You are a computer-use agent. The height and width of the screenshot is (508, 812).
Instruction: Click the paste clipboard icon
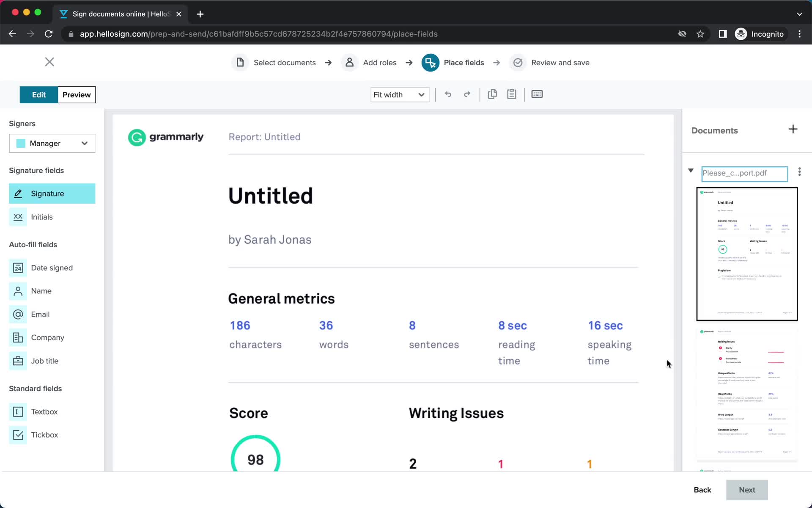coord(512,94)
